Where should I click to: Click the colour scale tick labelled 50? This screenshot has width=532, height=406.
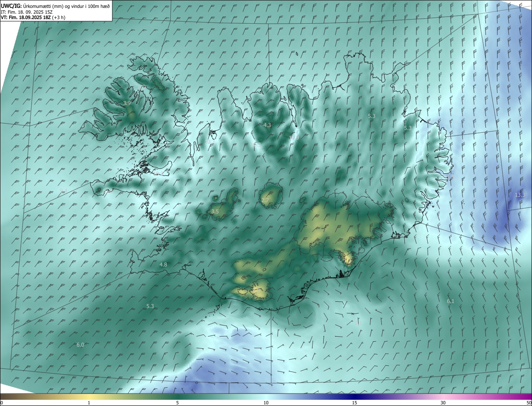tap(529, 403)
